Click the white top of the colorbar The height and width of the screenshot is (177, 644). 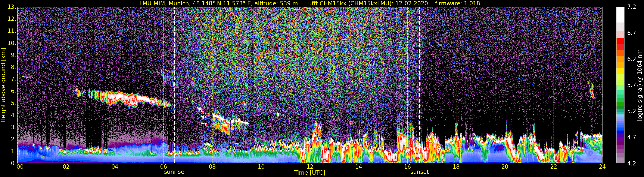pyautogui.click(x=620, y=15)
